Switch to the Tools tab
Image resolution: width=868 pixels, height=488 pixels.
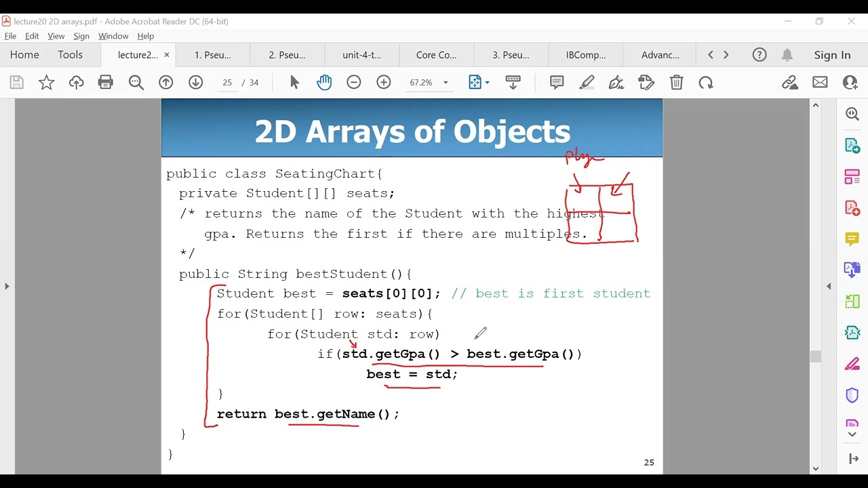point(70,55)
